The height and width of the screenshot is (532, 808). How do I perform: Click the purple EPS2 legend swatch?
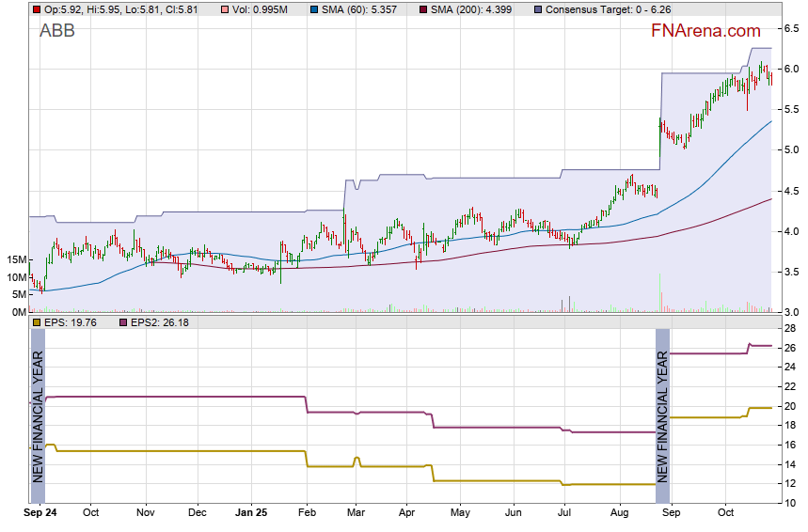pyautogui.click(x=123, y=322)
